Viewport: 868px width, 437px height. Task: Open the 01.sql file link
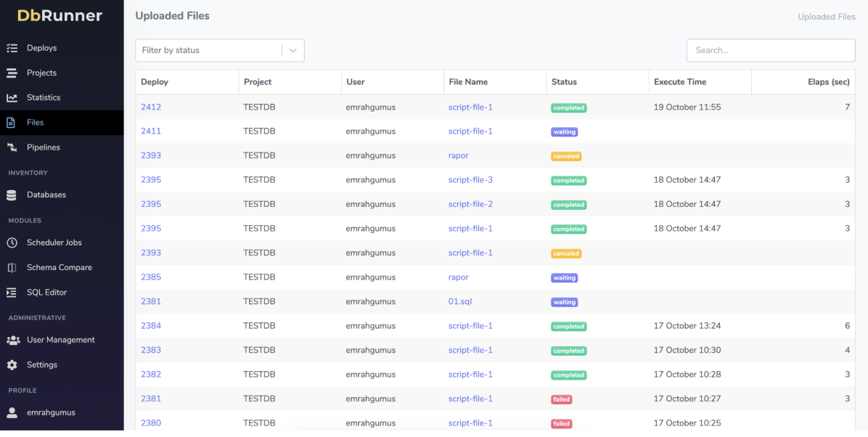[460, 301]
